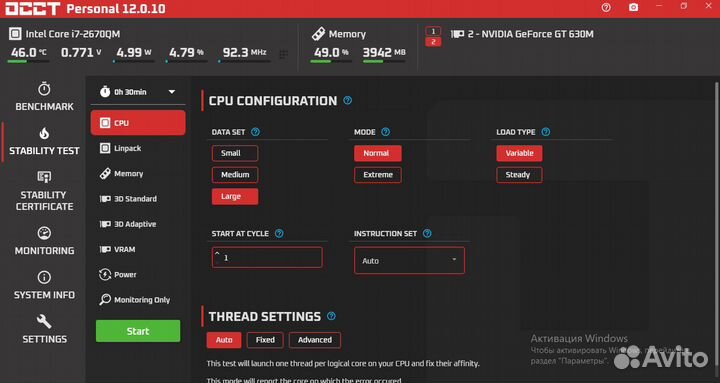This screenshot has width=720, height=383.
Task: Click help icon next to Mode
Action: point(386,132)
